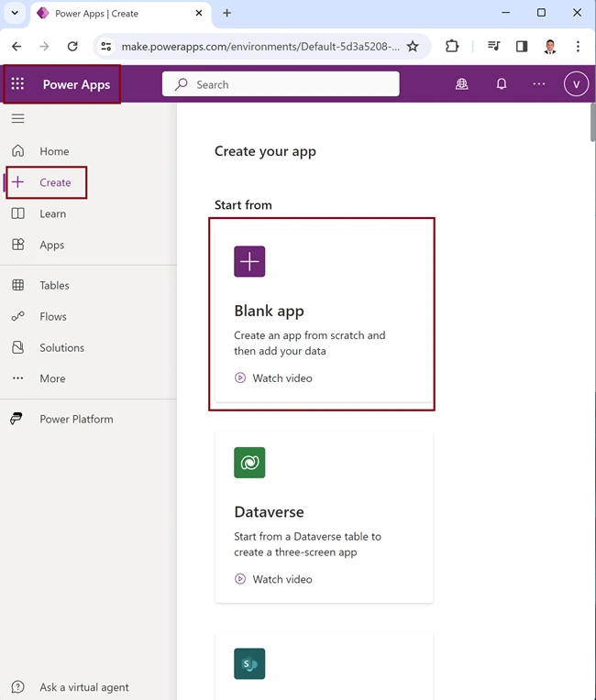Open browser extensions puzzle icon
The height and width of the screenshot is (700, 596).
pyautogui.click(x=452, y=46)
